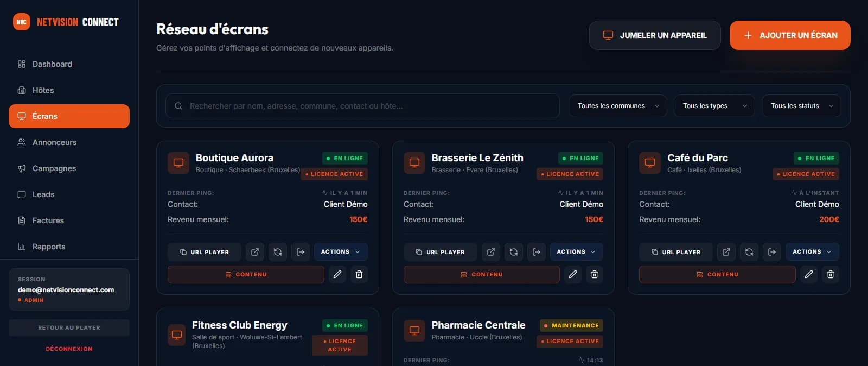The image size is (868, 366).
Task: Click monitor icon of Fitness Club Energy card
Action: click(177, 335)
